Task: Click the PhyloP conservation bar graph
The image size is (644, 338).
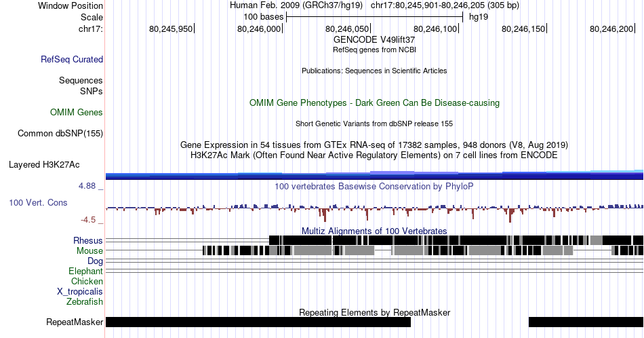Action: click(x=375, y=212)
